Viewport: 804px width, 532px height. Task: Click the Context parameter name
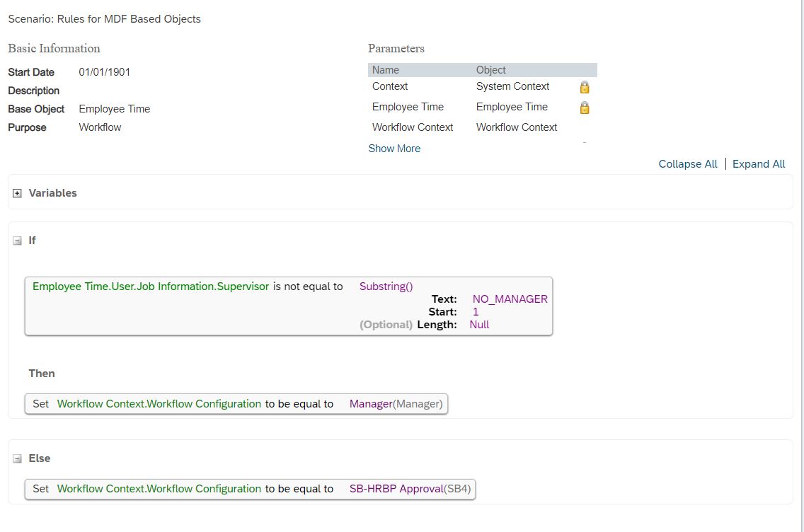tap(390, 86)
